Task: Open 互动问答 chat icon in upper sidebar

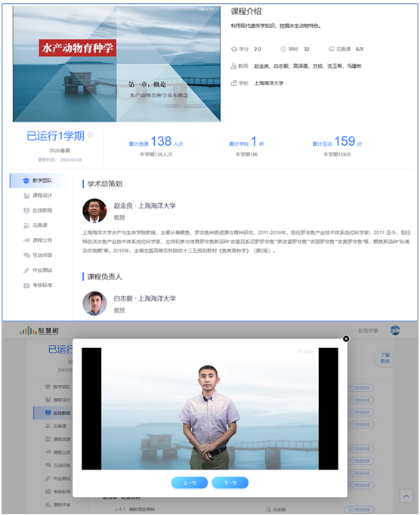Action: click(x=26, y=255)
